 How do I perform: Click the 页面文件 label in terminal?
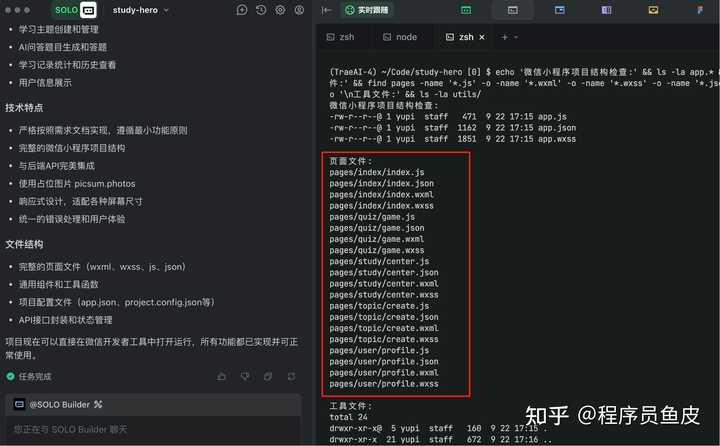point(350,161)
